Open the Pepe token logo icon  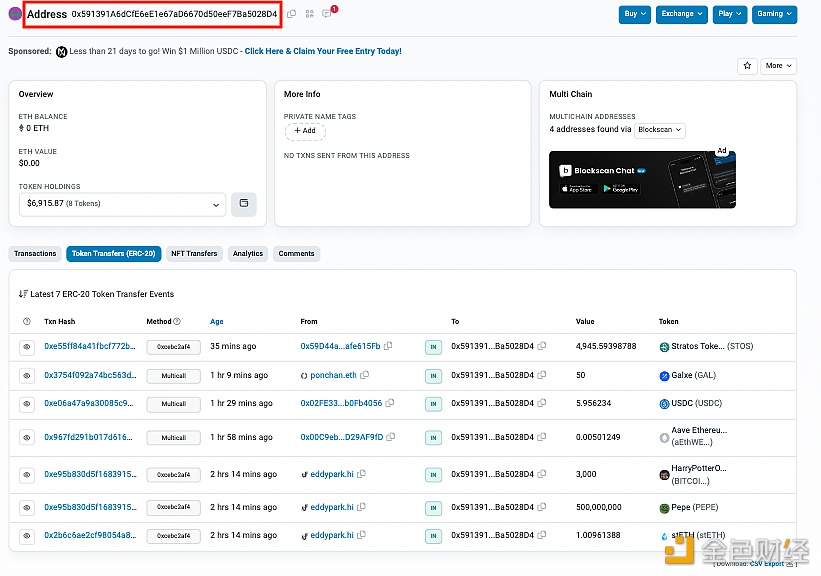click(x=664, y=507)
